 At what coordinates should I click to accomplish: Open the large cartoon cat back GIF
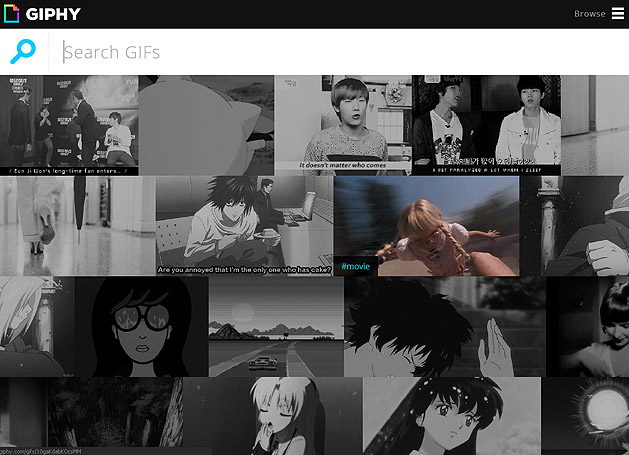[207, 125]
